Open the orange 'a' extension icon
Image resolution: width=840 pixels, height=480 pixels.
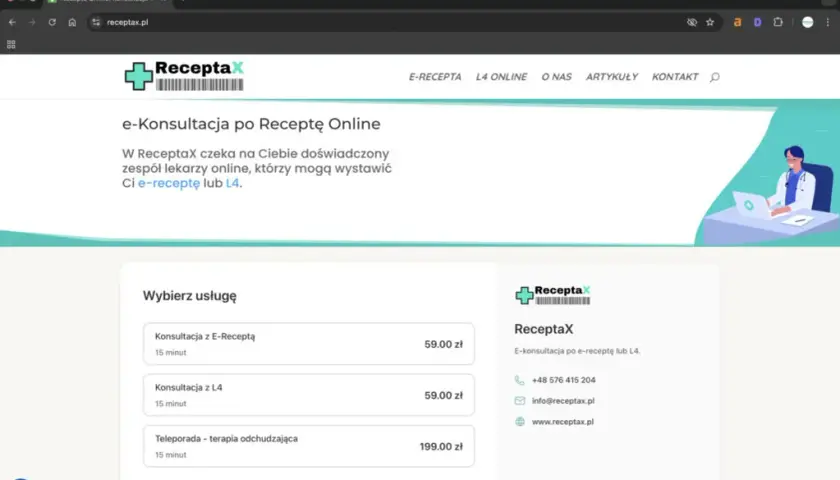[x=738, y=22]
